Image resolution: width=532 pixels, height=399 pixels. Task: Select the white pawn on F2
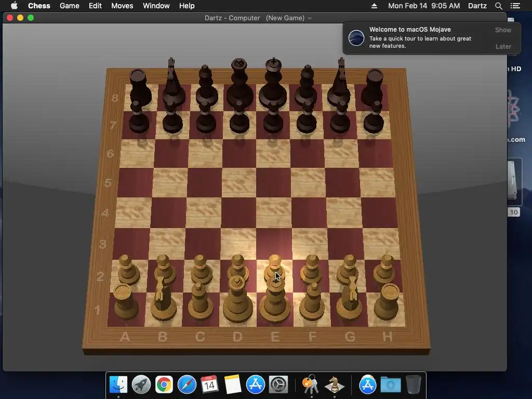[311, 270]
